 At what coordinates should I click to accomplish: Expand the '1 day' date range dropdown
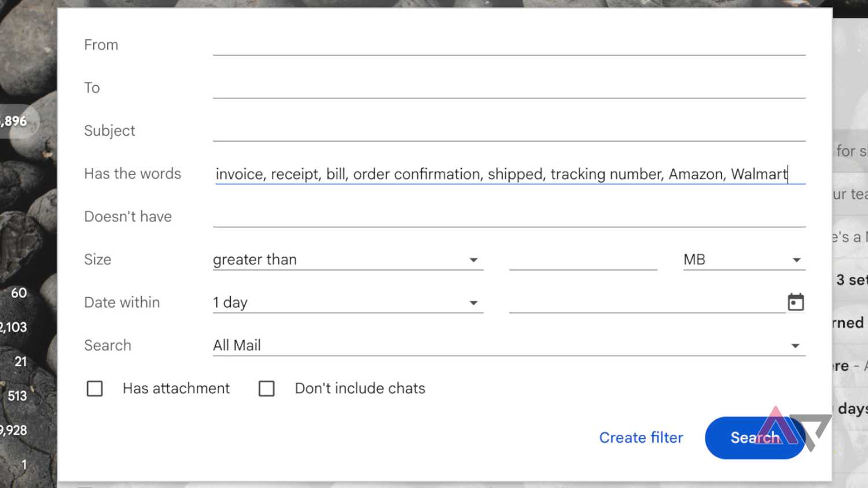pyautogui.click(x=348, y=302)
